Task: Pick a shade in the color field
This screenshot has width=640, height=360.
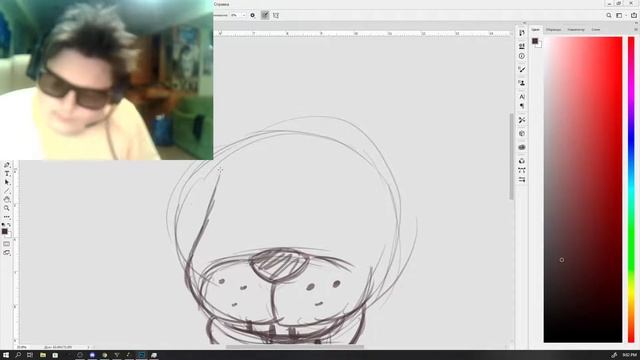Action: tap(583, 189)
